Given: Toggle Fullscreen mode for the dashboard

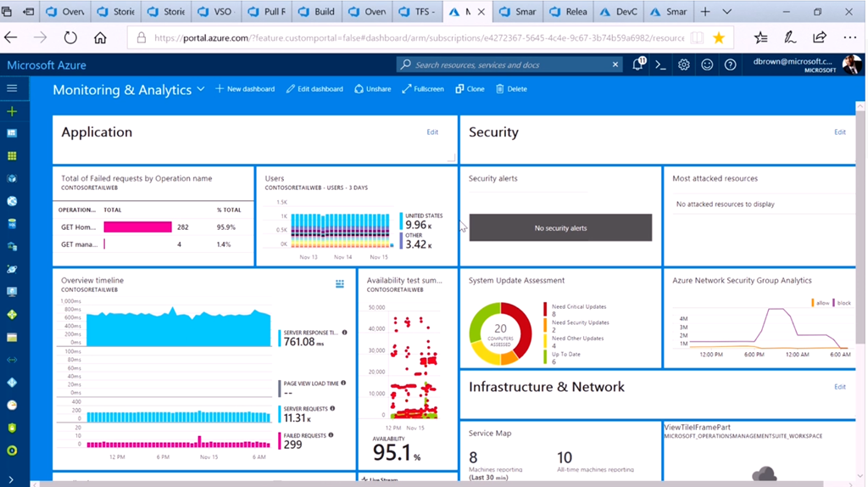Looking at the screenshot, I should (423, 88).
